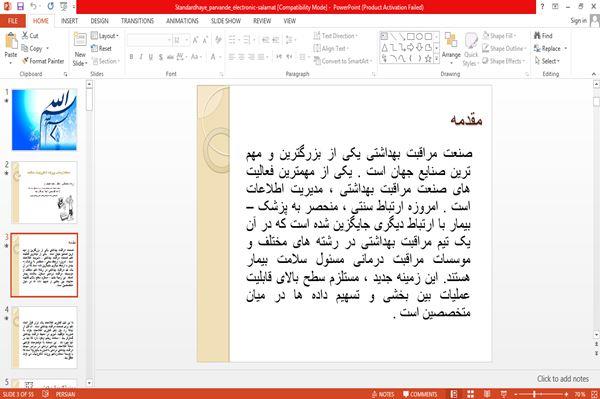Viewport: 600px width, 399px height.
Task: Switch to the SLIDE SHOW ribbon tab
Action: click(226, 21)
